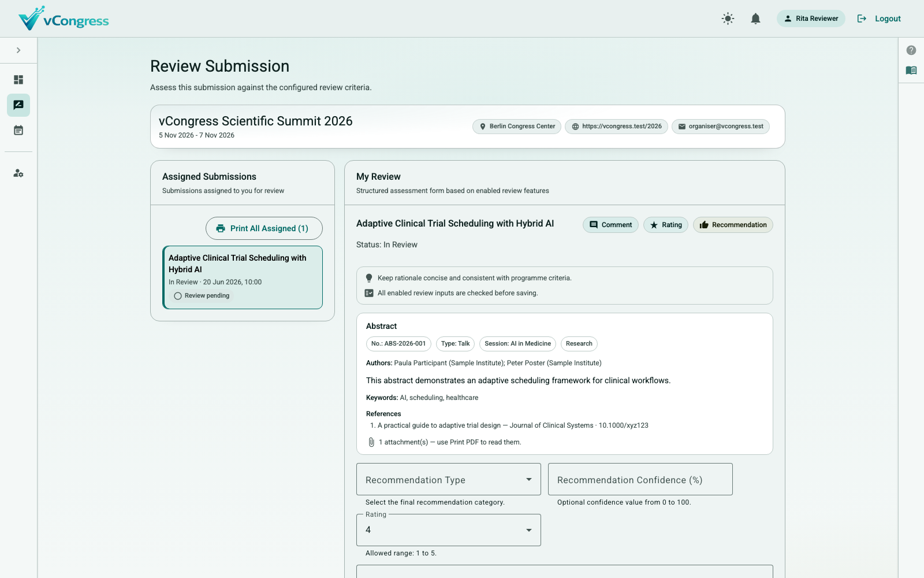Click the No.: ABS-2026-001 chip
The height and width of the screenshot is (578, 924).
pos(398,344)
